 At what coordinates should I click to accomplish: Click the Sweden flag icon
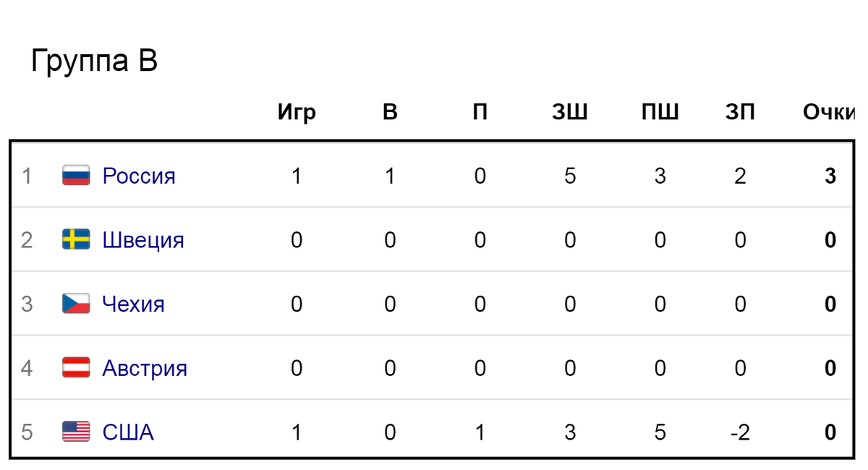pos(76,239)
